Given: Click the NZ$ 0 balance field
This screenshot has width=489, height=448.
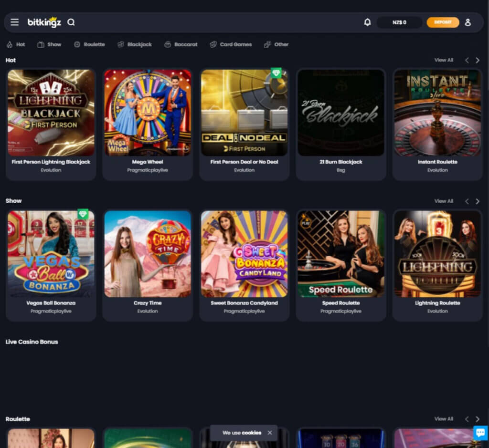Looking at the screenshot, I should 399,22.
